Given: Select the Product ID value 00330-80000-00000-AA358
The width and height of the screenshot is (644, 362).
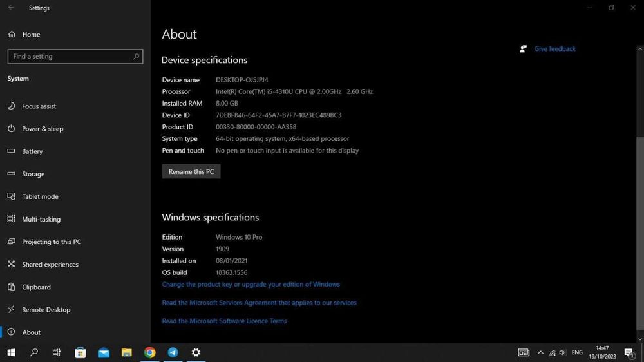Looking at the screenshot, I should [x=256, y=127].
